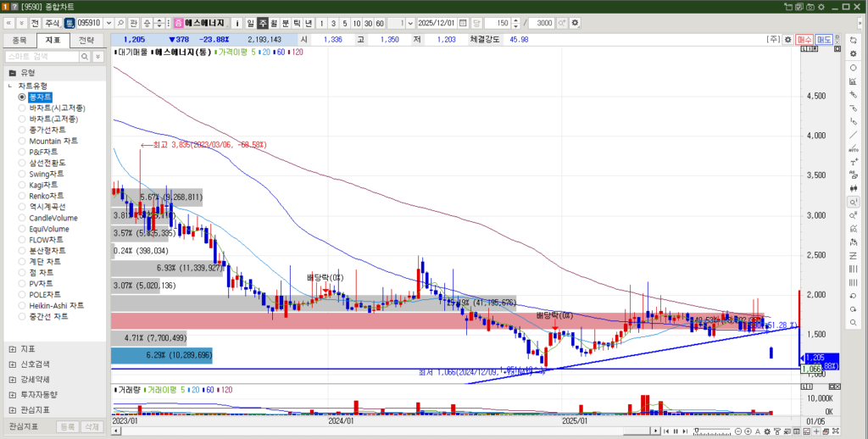Click the stock search magnifier icon
This screenshot has height=439, width=868.
[120, 23]
